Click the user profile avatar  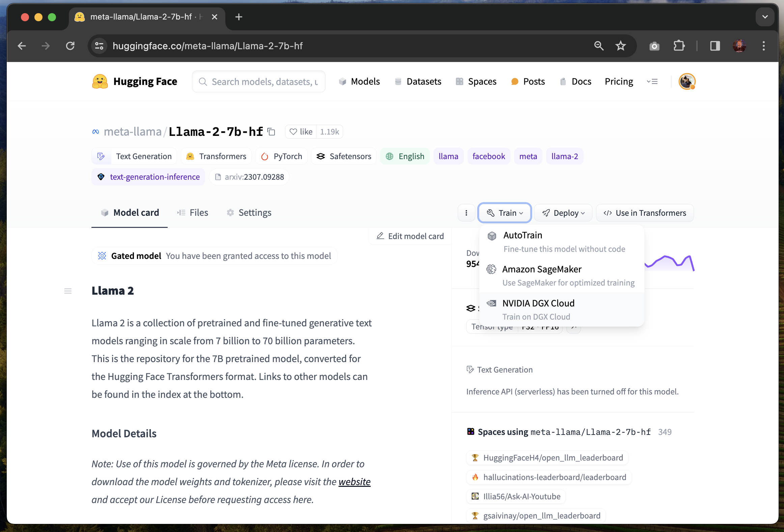point(687,82)
